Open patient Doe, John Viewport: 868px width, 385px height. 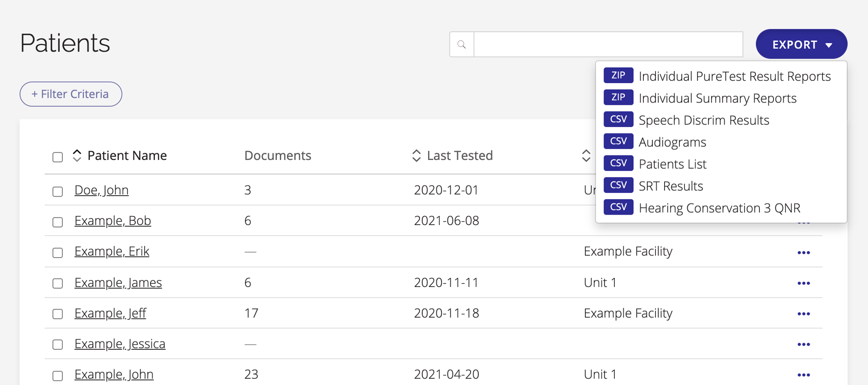pyautogui.click(x=101, y=190)
